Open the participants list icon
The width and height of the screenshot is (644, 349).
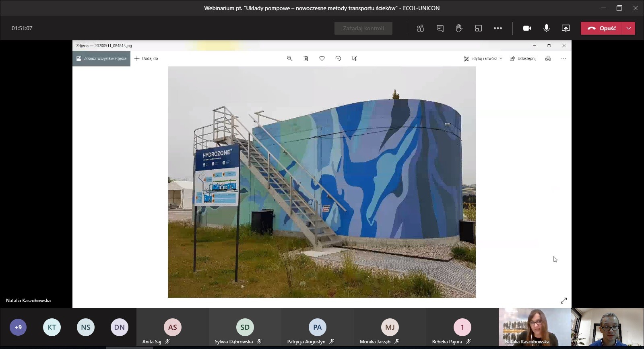tap(420, 28)
